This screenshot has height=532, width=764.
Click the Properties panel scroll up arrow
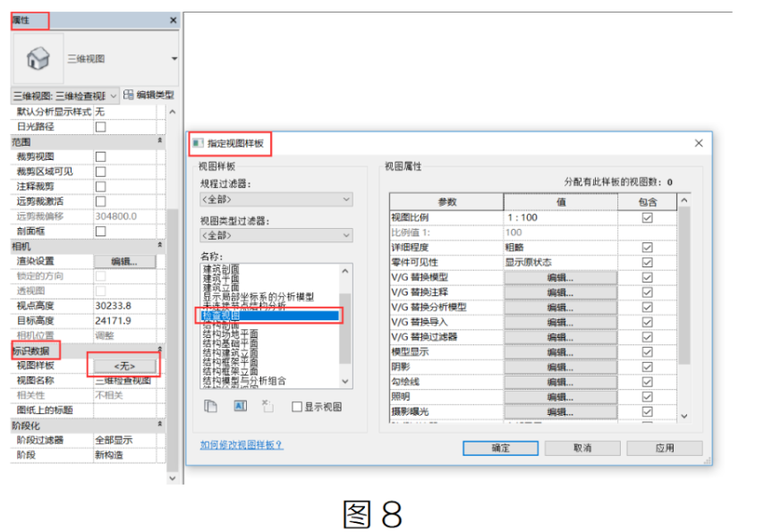pyautogui.click(x=173, y=112)
